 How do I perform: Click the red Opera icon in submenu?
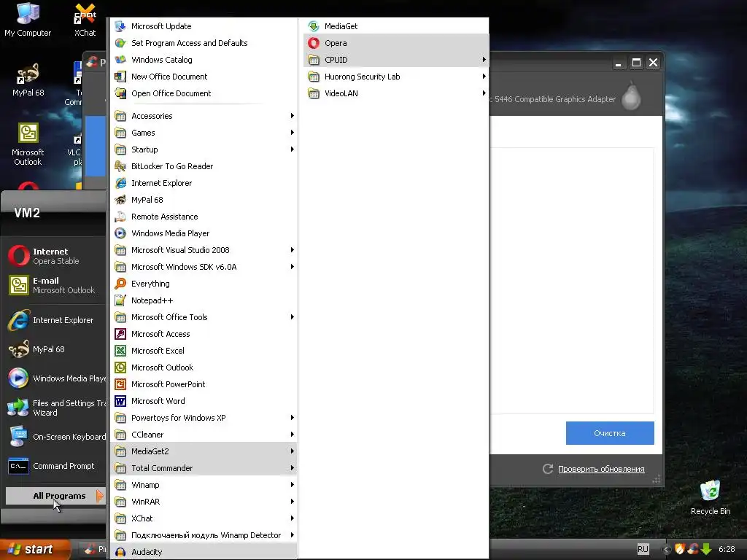[x=314, y=43]
